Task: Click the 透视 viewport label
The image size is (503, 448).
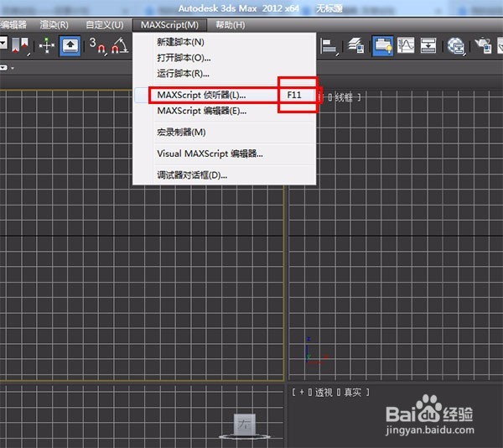Action: (x=324, y=392)
